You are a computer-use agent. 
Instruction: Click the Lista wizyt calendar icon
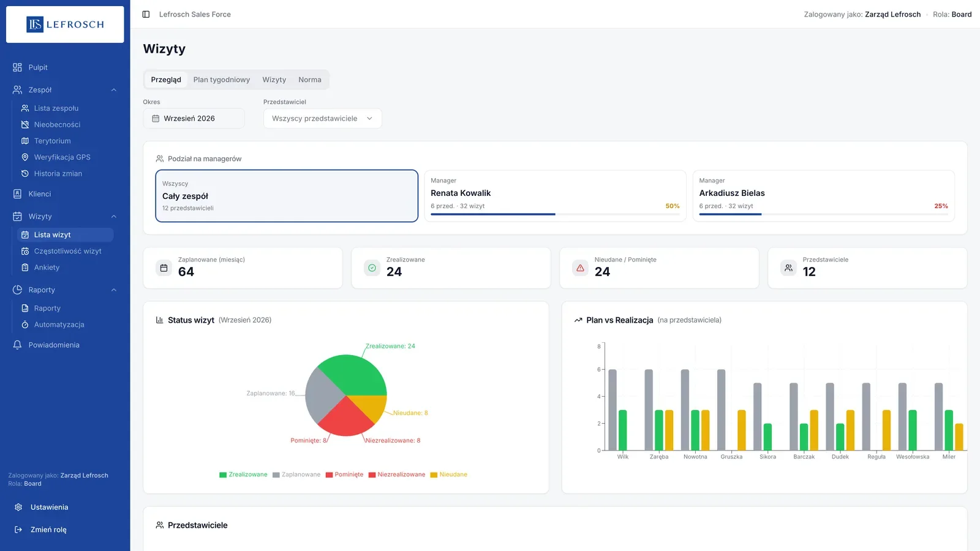[25, 235]
